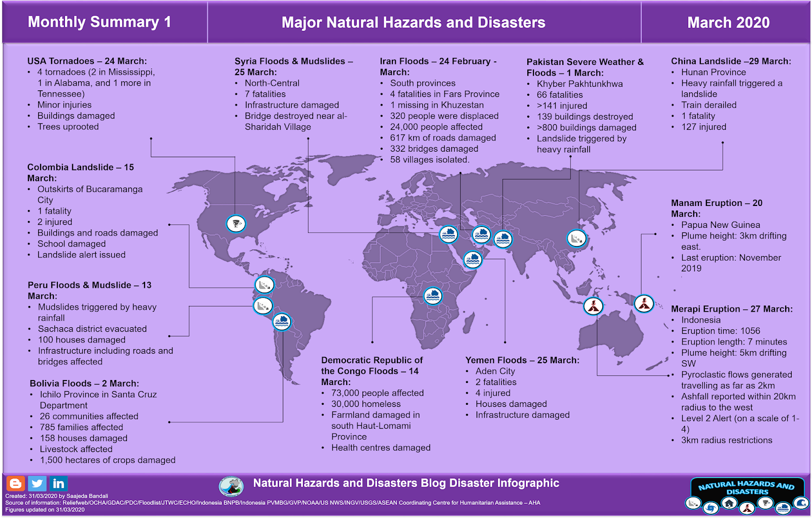The width and height of the screenshot is (812, 519).
Task: Click the Blogger icon in the bottom-left corner
Action: pyautogui.click(x=15, y=483)
